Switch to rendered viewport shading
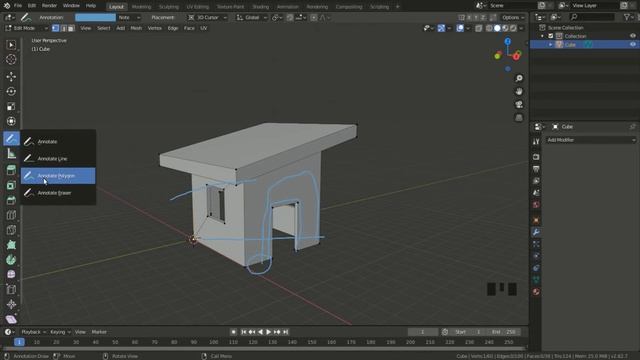Viewport: 640px width, 360px height. point(513,28)
